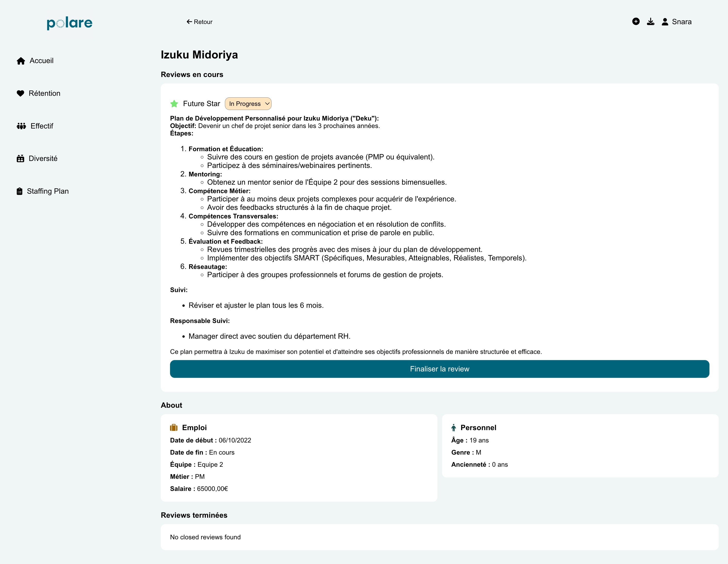The image size is (728, 564).
Task: Click the Rétention heart icon
Action: click(20, 93)
